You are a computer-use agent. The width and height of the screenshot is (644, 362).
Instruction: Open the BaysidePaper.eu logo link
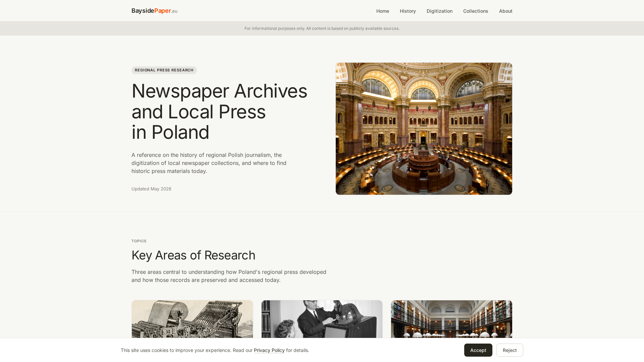coord(154,11)
